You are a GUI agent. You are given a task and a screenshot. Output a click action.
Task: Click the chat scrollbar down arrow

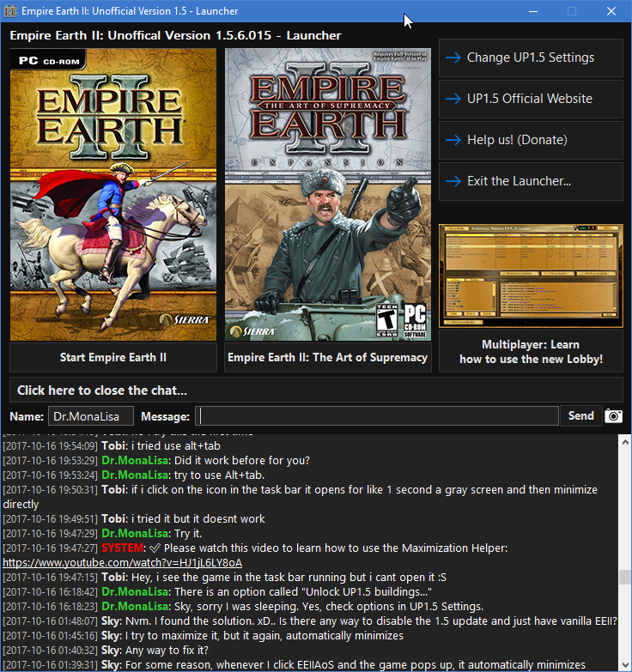pyautogui.click(x=625, y=665)
